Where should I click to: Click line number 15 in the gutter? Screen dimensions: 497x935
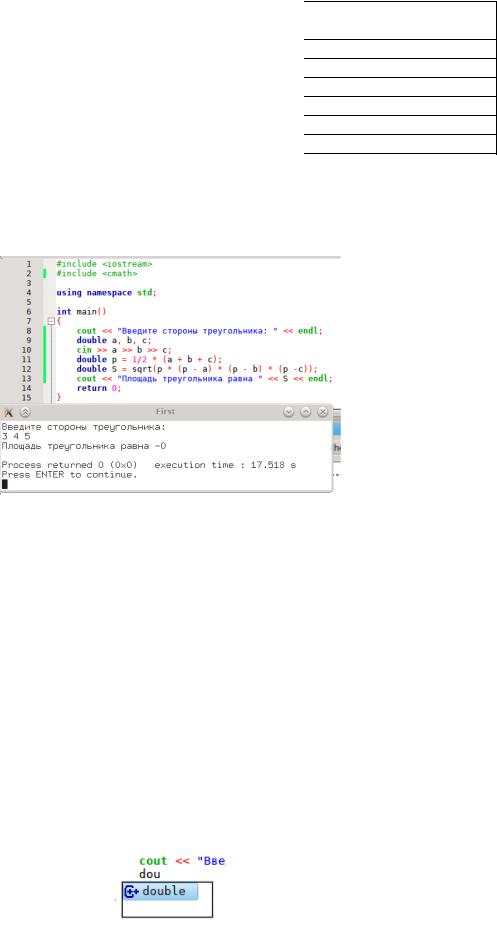26,397
